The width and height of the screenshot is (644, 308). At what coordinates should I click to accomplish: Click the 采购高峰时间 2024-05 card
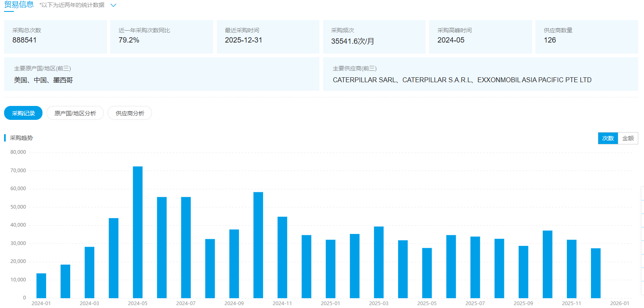(x=480, y=36)
